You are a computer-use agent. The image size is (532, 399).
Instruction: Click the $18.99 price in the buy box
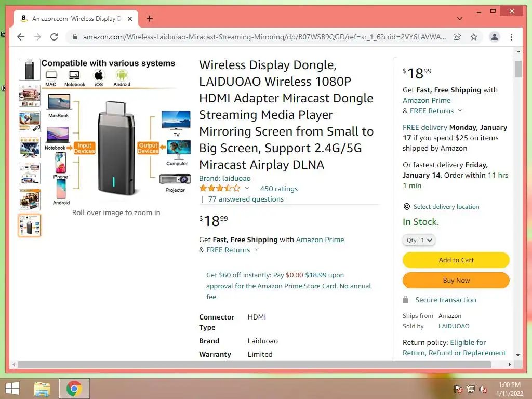point(417,73)
